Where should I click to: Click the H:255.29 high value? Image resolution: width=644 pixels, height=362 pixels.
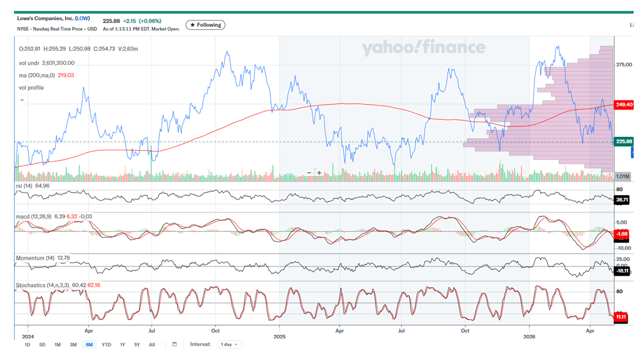coord(54,49)
